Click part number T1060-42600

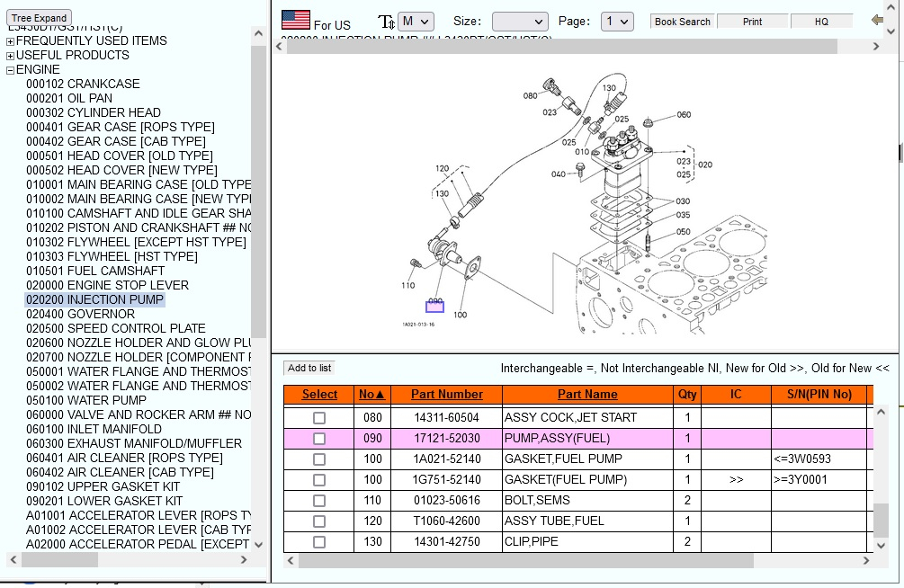[x=447, y=521]
